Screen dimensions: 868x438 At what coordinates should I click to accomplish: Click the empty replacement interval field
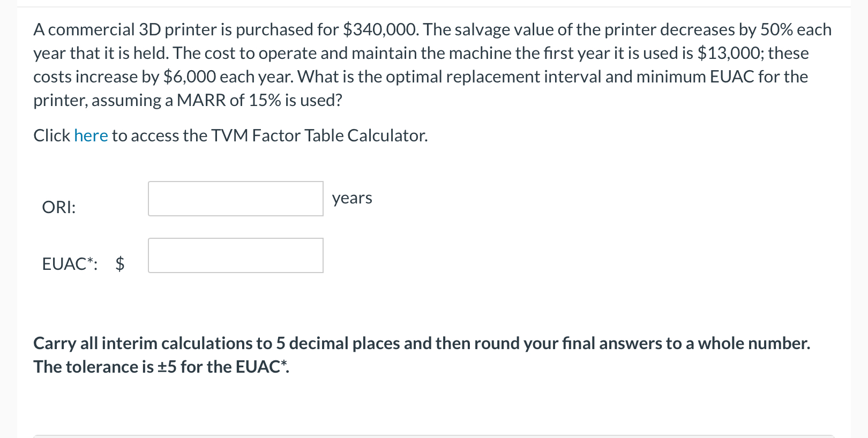(235, 198)
